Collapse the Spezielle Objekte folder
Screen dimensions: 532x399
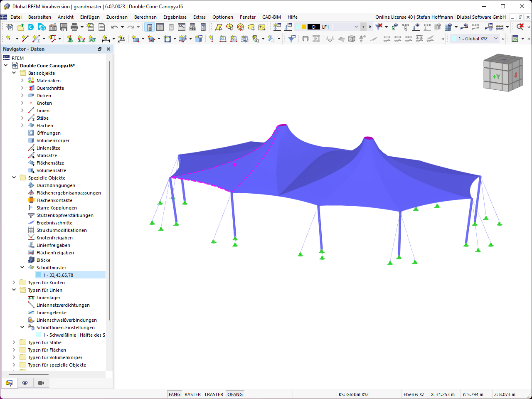(14, 178)
